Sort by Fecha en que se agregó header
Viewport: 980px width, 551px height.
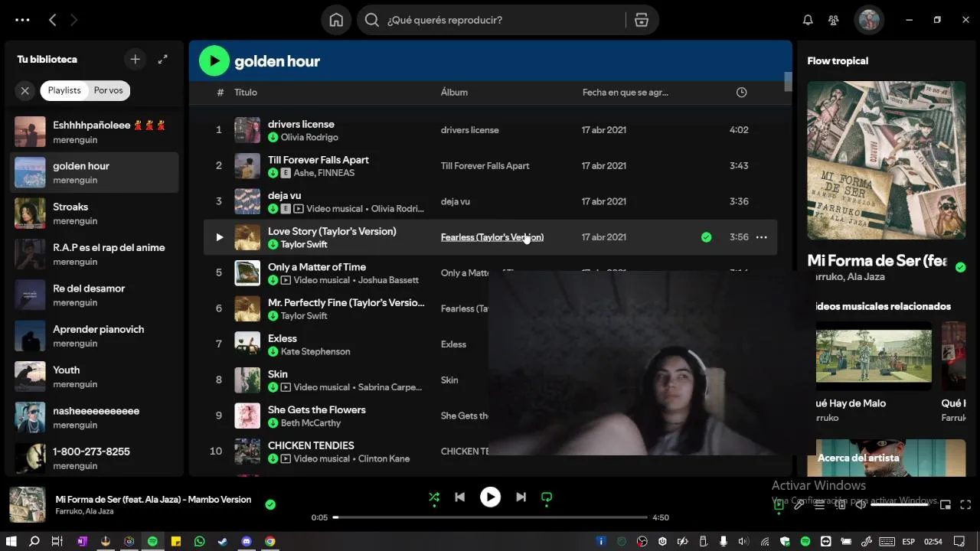625,93
